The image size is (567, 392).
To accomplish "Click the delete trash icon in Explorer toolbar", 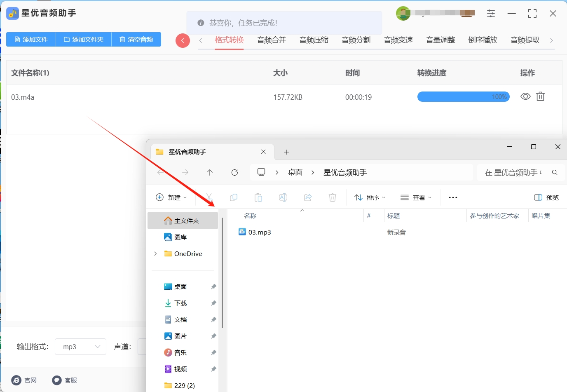I will [x=333, y=197].
